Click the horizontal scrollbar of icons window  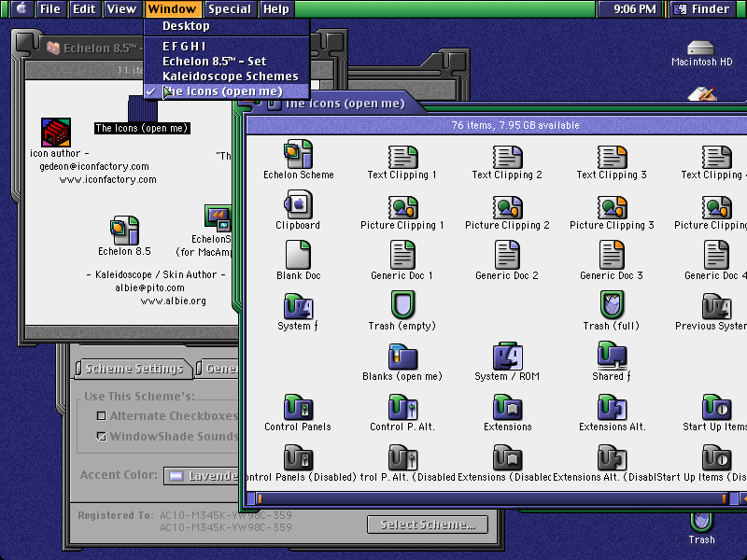pos(491,498)
